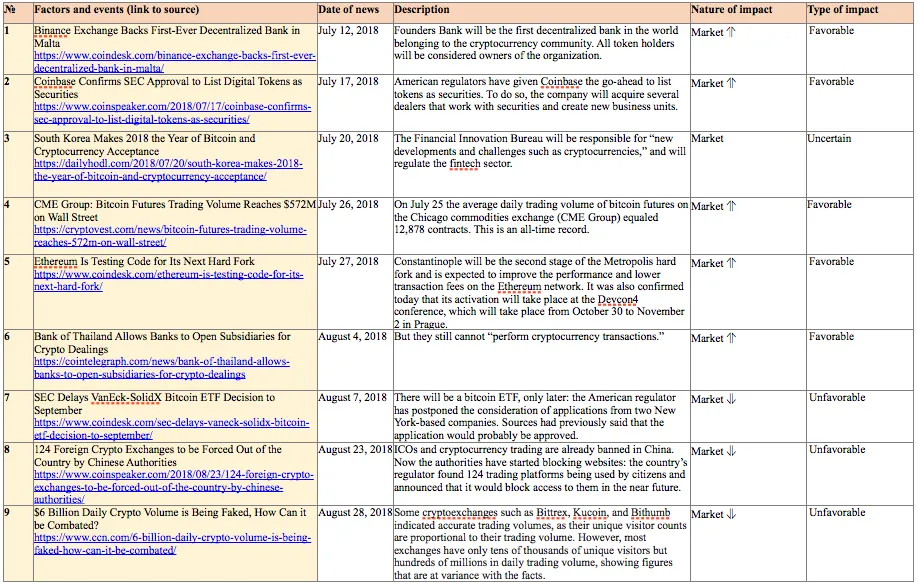Image resolution: width=918 pixels, height=583 pixels.
Task: Click the 'Nature of impact' column header
Action: click(732, 9)
